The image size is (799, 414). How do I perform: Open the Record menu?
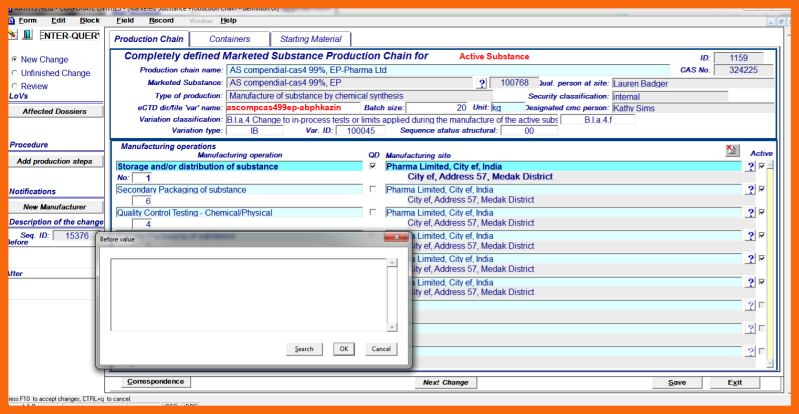(160, 20)
